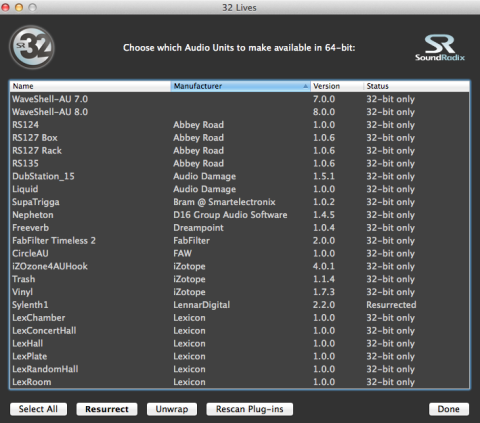The width and height of the screenshot is (480, 423).
Task: Select DubStation_15 in the list
Action: (240, 176)
